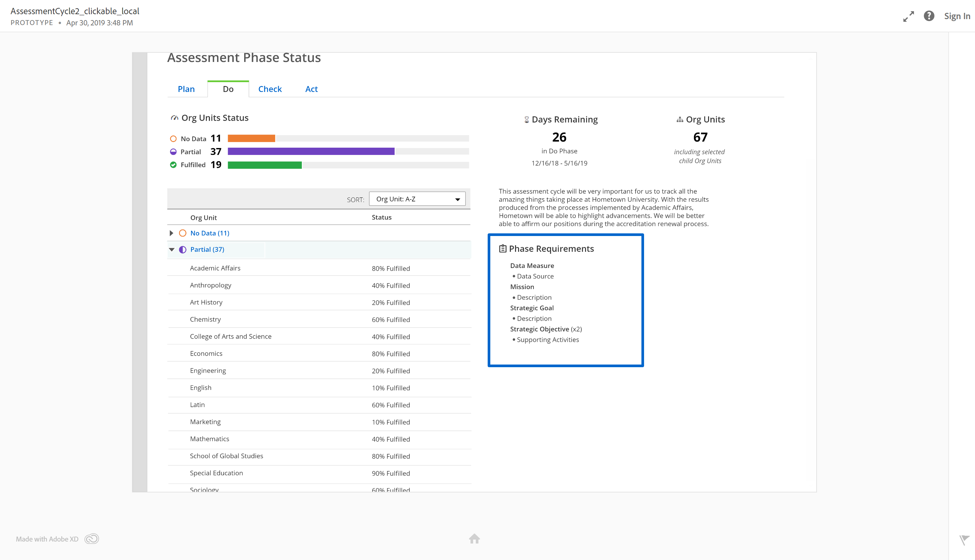Open the help question mark icon
Viewport: 975px width, 560px height.
[x=929, y=16]
